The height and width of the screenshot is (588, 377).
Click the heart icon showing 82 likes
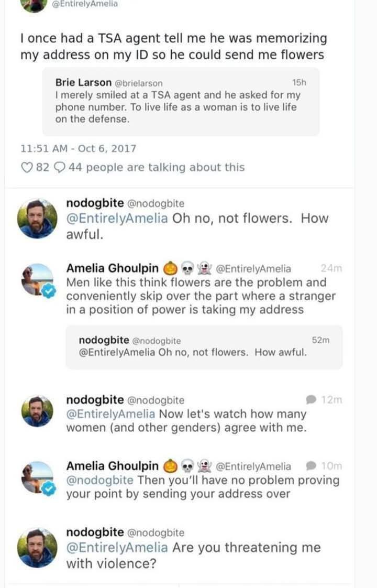click(26, 168)
